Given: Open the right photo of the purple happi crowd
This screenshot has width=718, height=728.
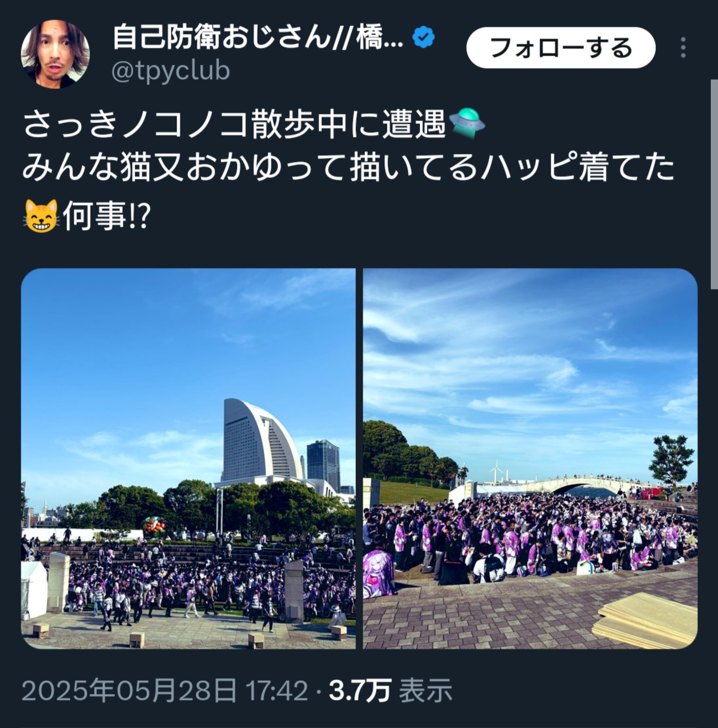Looking at the screenshot, I should [530, 458].
